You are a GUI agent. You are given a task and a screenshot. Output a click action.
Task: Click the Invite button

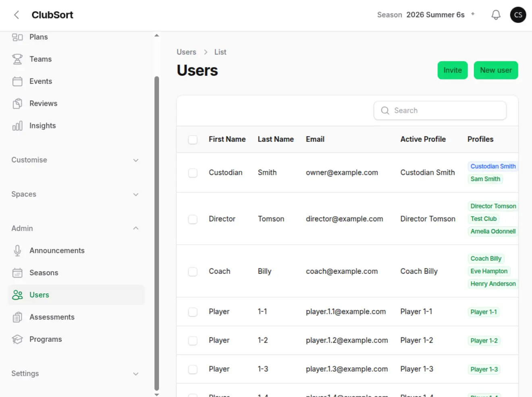(x=453, y=70)
